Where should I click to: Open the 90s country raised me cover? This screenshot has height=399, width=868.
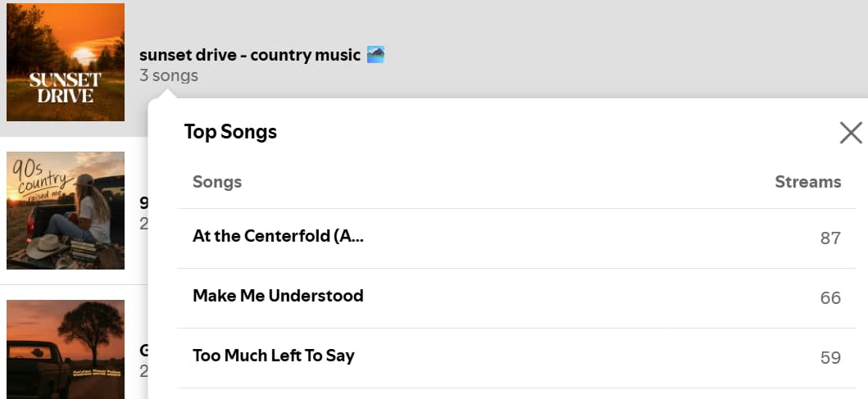point(66,211)
